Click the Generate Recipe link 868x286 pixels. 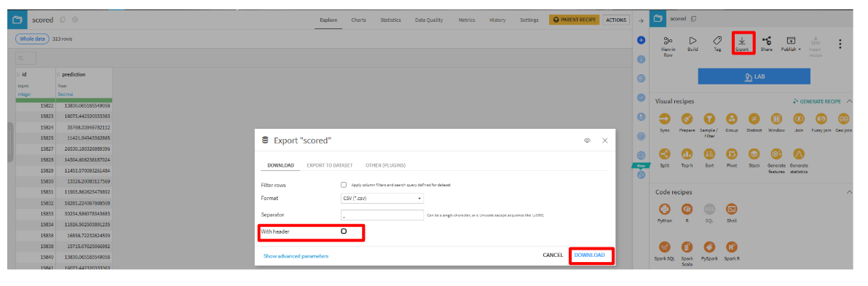pos(816,101)
